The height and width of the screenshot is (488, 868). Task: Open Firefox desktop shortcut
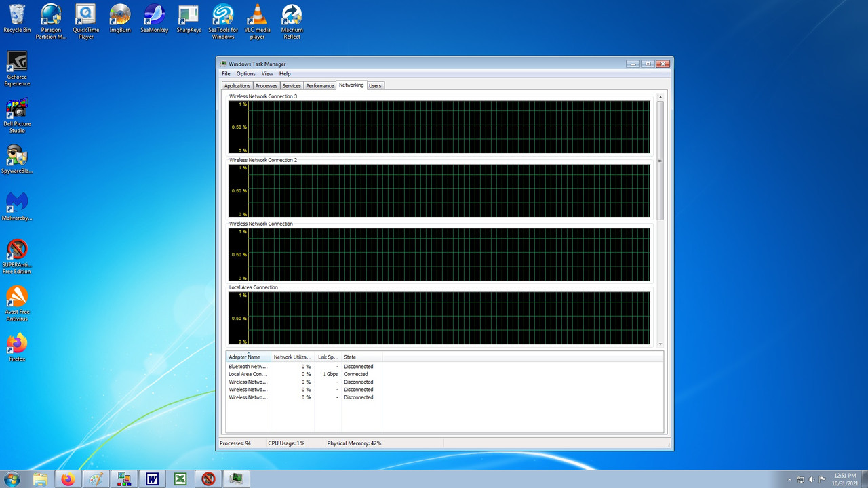coord(17,347)
